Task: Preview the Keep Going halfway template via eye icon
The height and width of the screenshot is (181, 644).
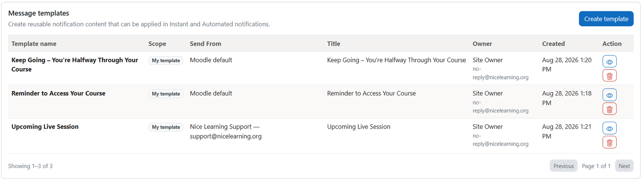Action: [609, 62]
